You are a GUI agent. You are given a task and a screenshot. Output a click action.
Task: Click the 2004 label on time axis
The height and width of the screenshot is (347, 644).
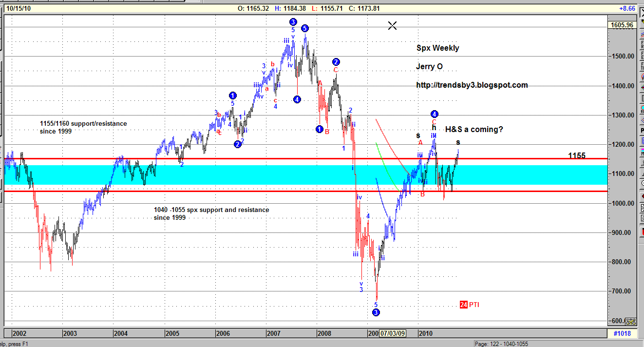click(x=121, y=334)
